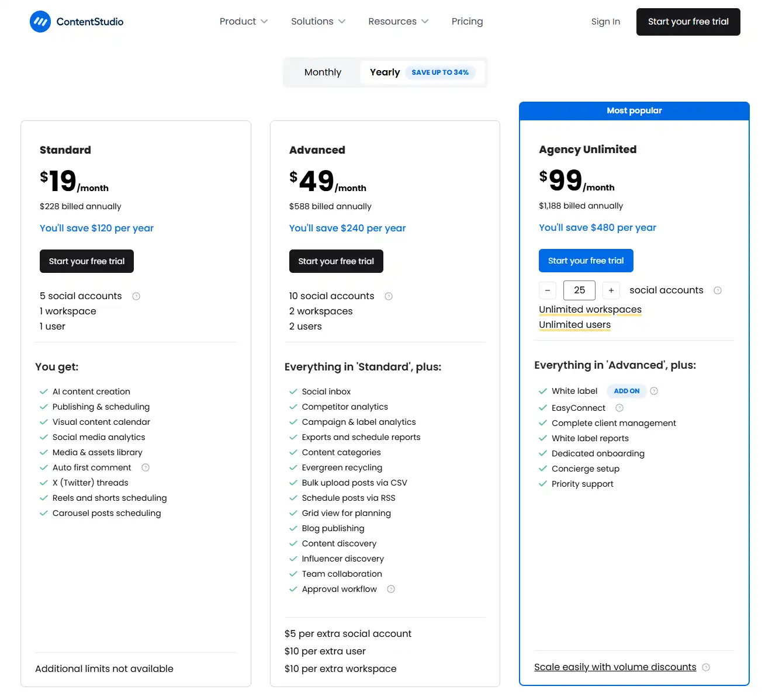The height and width of the screenshot is (700, 772).
Task: Click 'Social media analytics' feature
Action: pos(99,437)
